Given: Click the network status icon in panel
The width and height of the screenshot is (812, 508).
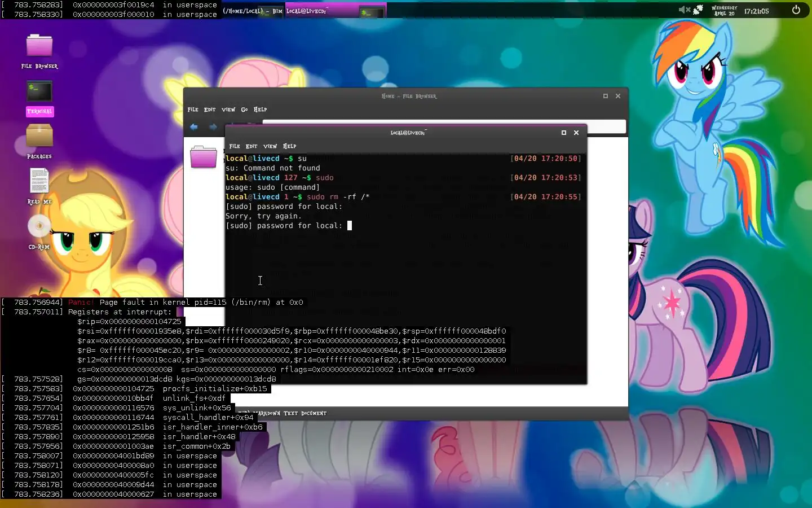Looking at the screenshot, I should (x=698, y=10).
